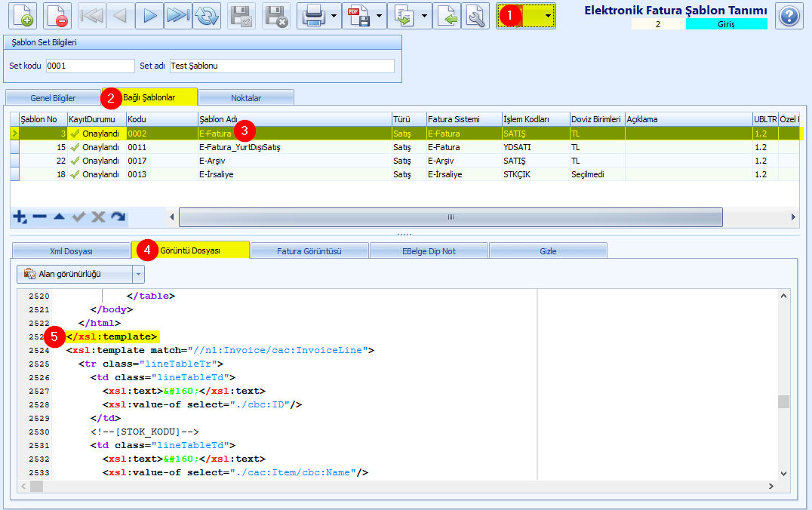Click the KayıtDurumu column header
The height and width of the screenshot is (510, 812).
tap(97, 119)
